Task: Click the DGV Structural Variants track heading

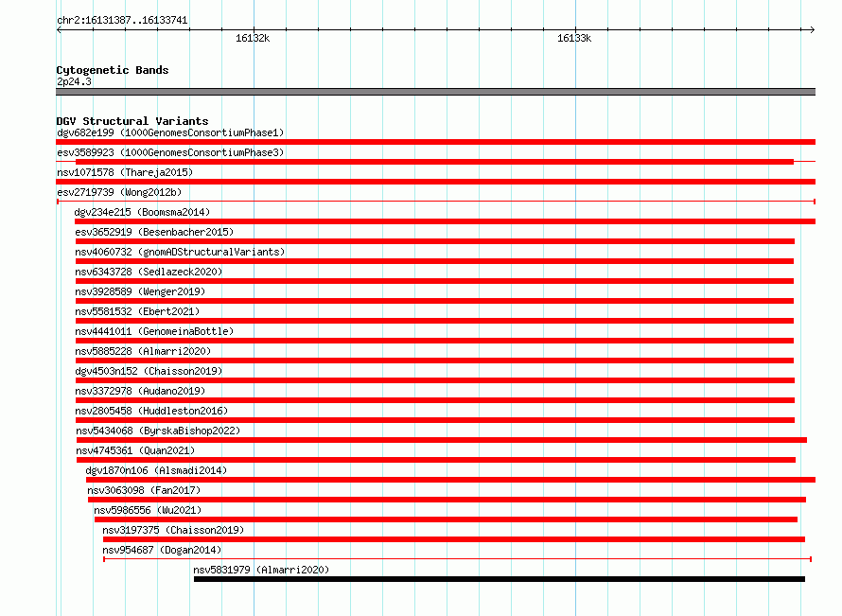Action: [132, 121]
